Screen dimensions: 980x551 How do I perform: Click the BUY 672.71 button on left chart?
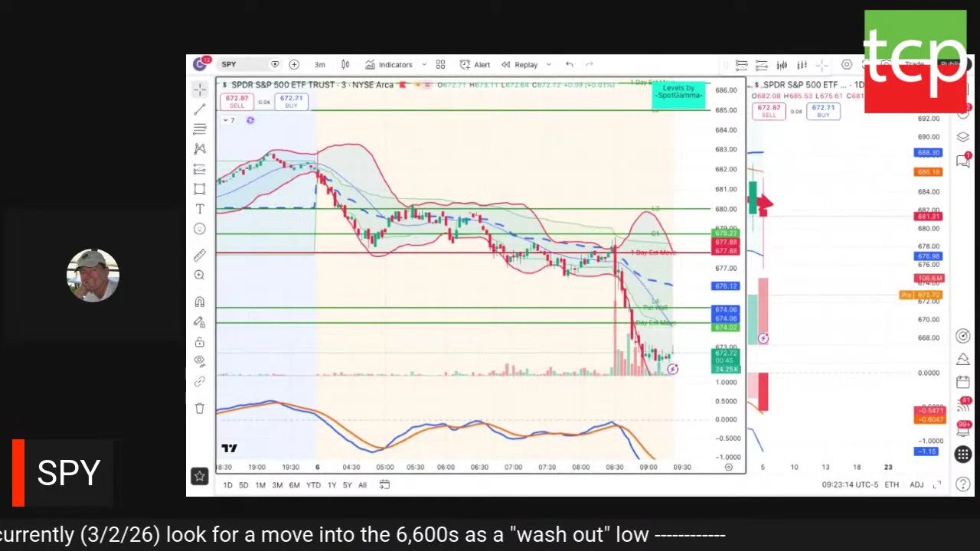coord(291,101)
